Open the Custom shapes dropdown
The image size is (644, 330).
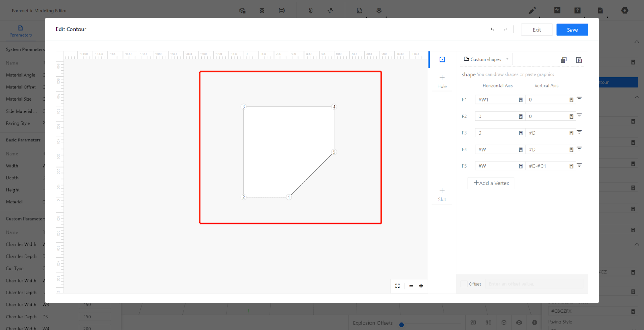(x=486, y=59)
